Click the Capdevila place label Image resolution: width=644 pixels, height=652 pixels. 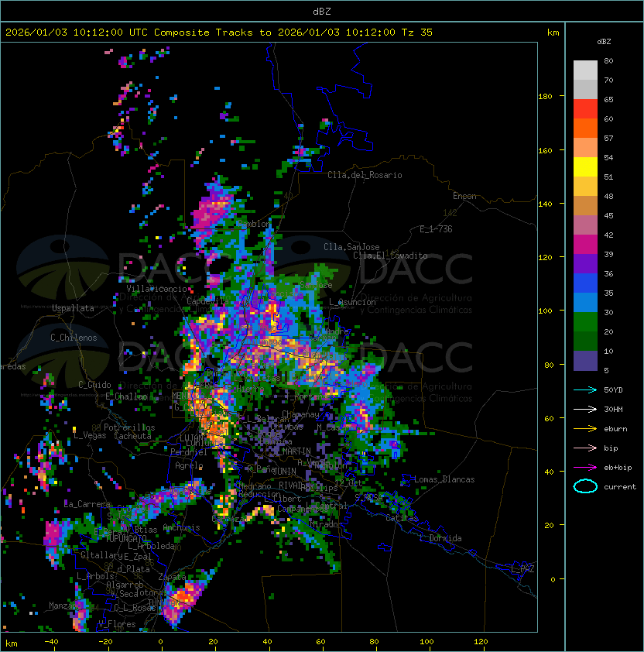208,301
